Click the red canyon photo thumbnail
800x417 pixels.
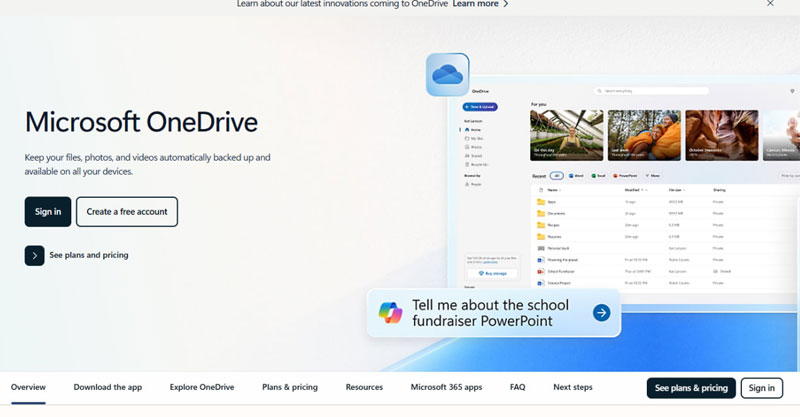click(x=722, y=135)
